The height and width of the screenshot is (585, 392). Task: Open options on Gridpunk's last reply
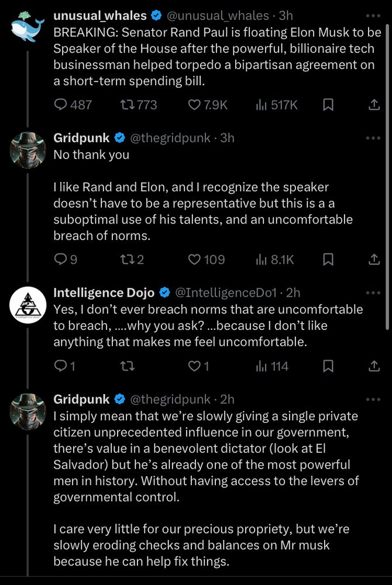point(373,400)
